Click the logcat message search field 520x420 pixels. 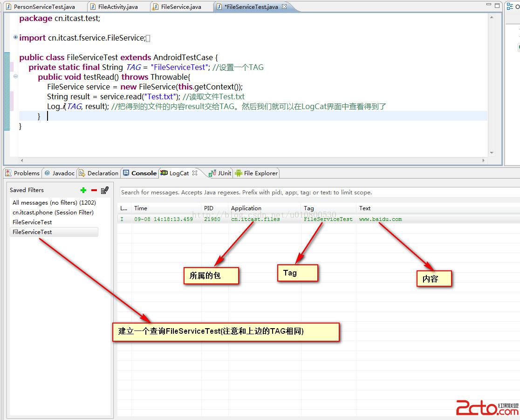pos(317,192)
